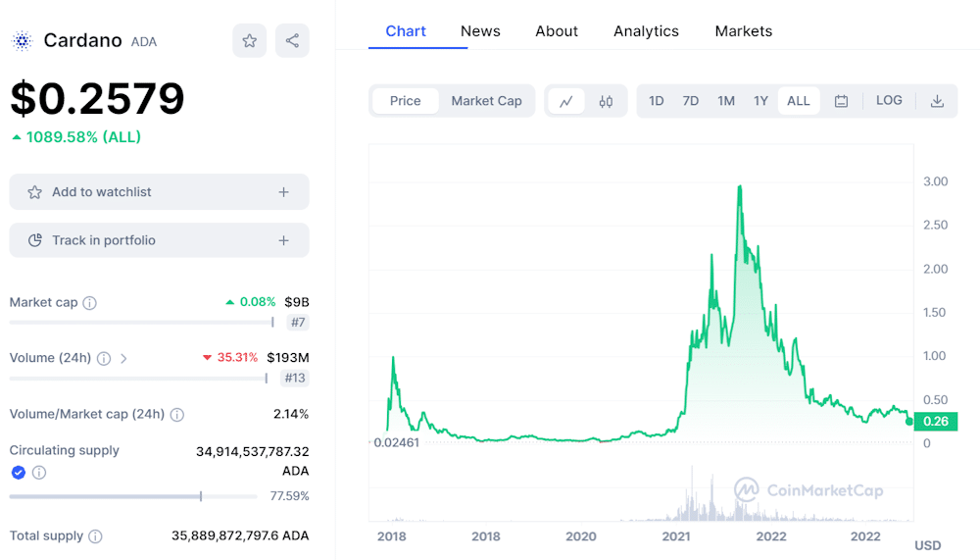
Task: Click the pie icon in Track in portfolio
Action: [35, 240]
